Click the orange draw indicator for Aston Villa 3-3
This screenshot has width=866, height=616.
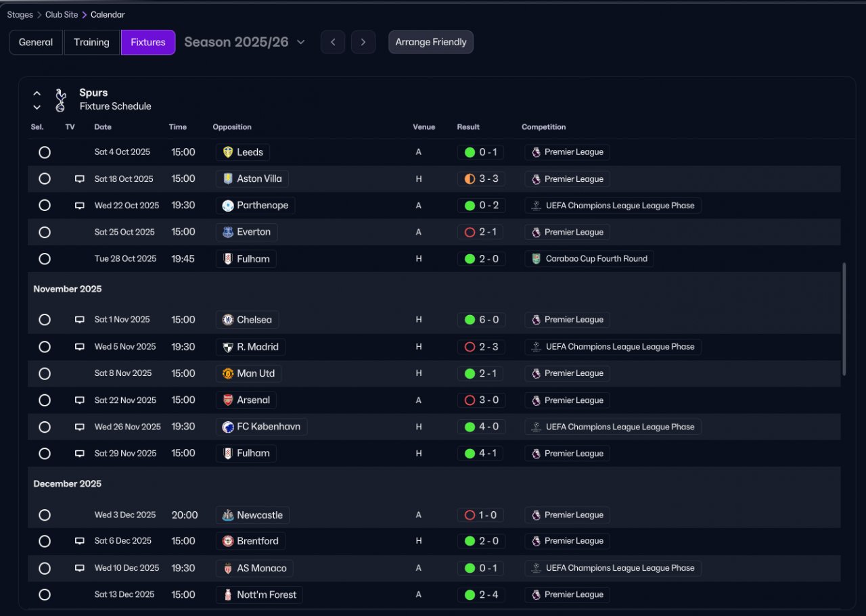(x=470, y=179)
